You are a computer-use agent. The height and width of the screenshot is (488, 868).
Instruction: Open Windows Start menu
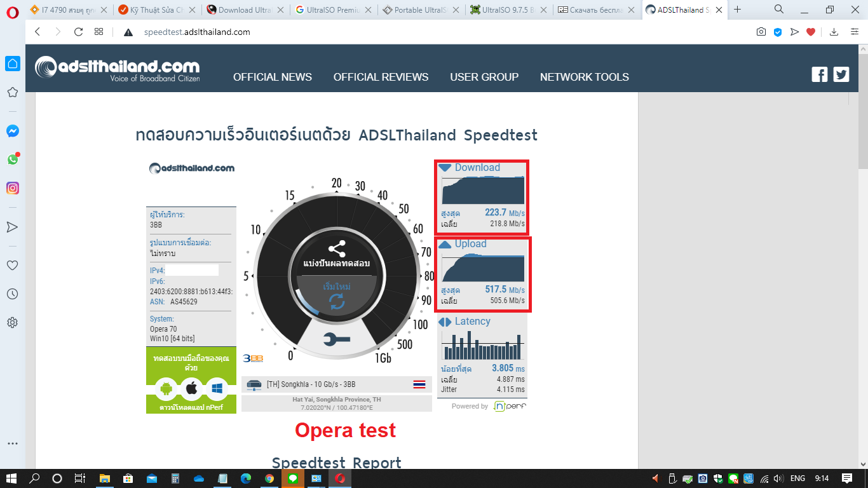click(x=11, y=478)
